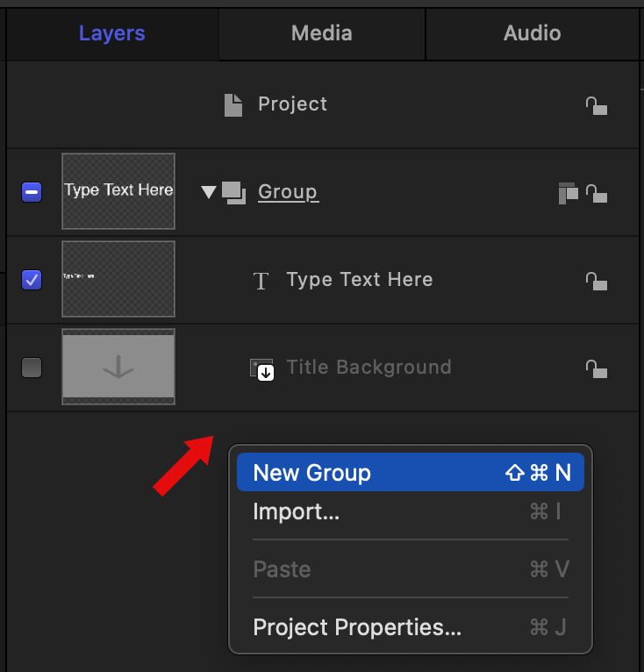The image size is (644, 672).
Task: Open the Audio tab
Action: tap(532, 33)
